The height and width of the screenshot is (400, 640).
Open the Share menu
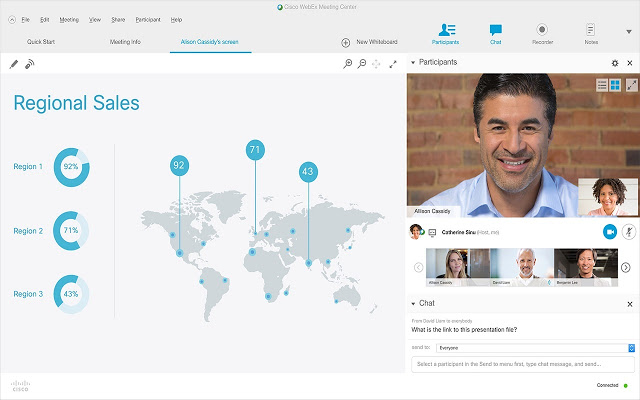click(x=118, y=19)
